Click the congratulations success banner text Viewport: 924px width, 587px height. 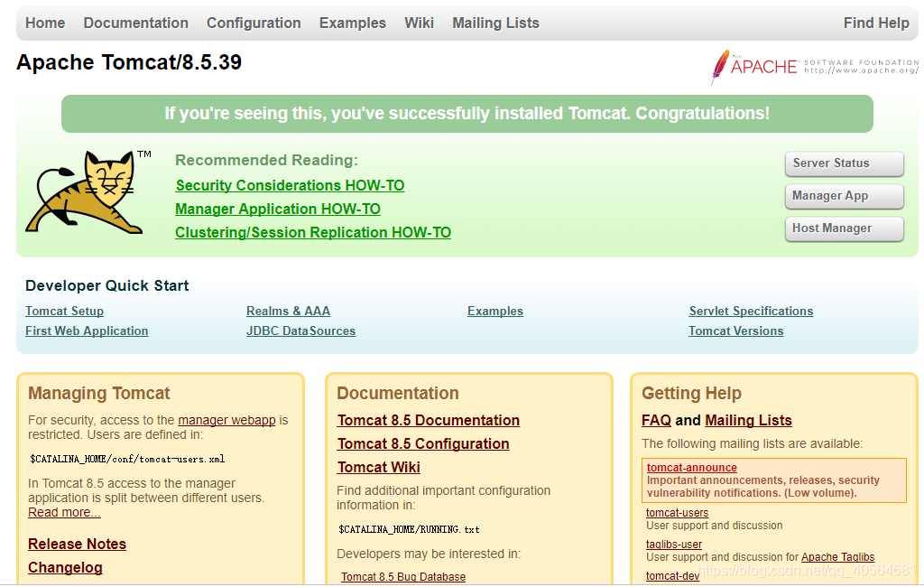tap(467, 113)
